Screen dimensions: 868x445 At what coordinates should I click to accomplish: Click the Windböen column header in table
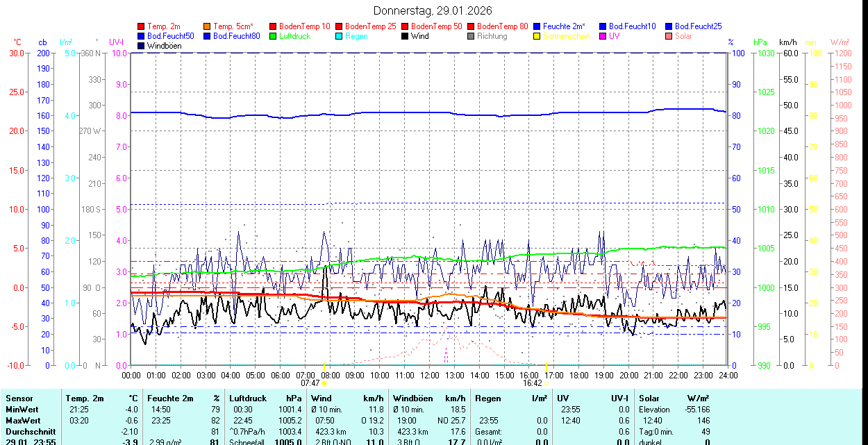(412, 398)
